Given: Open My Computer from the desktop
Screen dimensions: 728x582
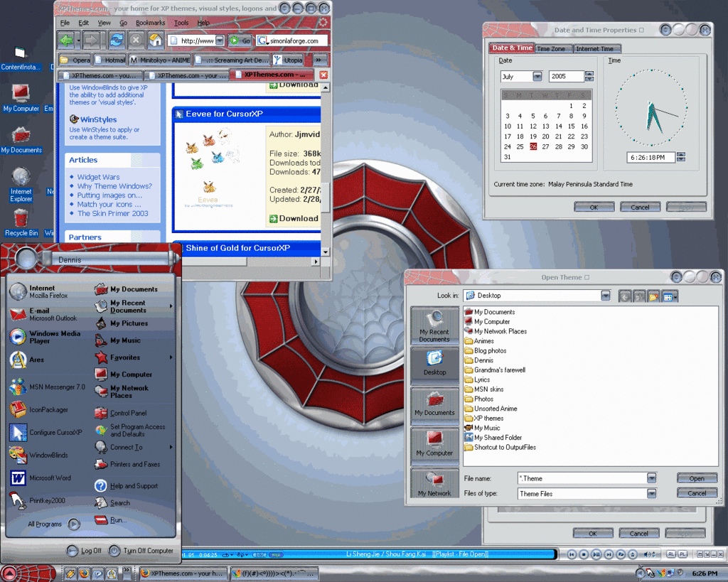Looking at the screenshot, I should [x=21, y=97].
